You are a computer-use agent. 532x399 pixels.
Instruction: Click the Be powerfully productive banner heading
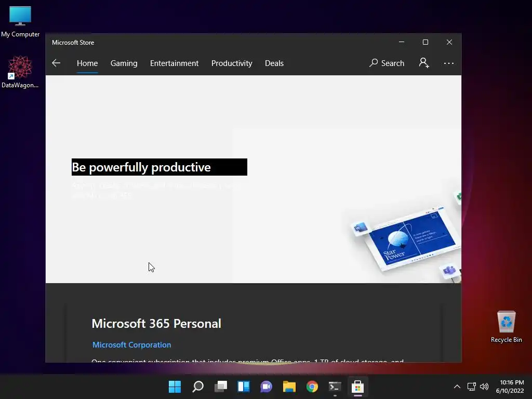click(159, 167)
